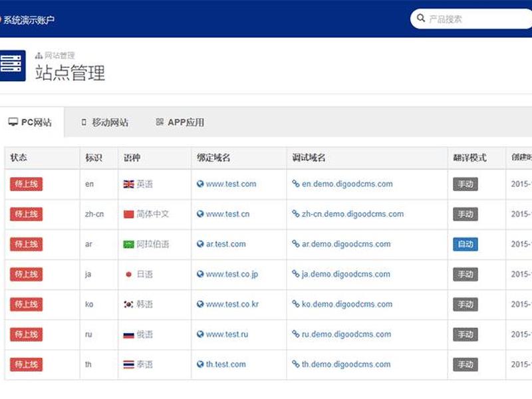The width and height of the screenshot is (532, 399).
Task: Open the 网站管理 breadcrumb link
Action: 59,55
